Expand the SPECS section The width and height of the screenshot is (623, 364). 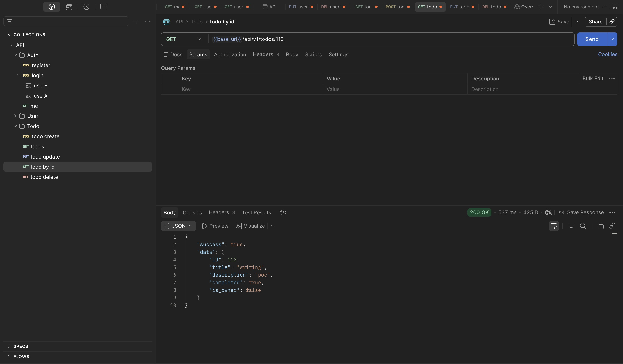tap(9, 346)
